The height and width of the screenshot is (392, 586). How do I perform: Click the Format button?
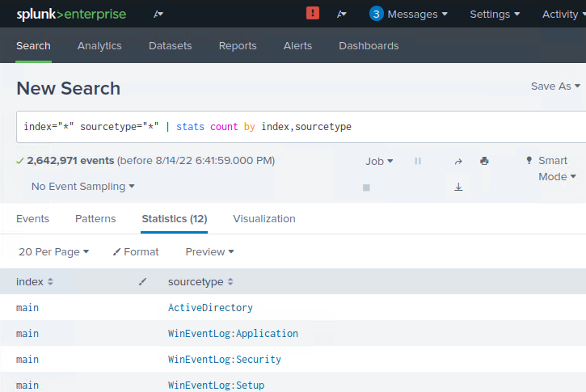click(x=136, y=252)
